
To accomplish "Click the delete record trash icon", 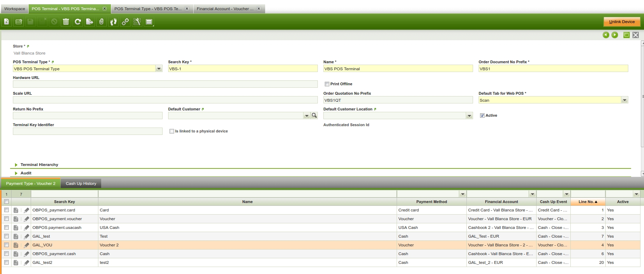I will [x=66, y=22].
